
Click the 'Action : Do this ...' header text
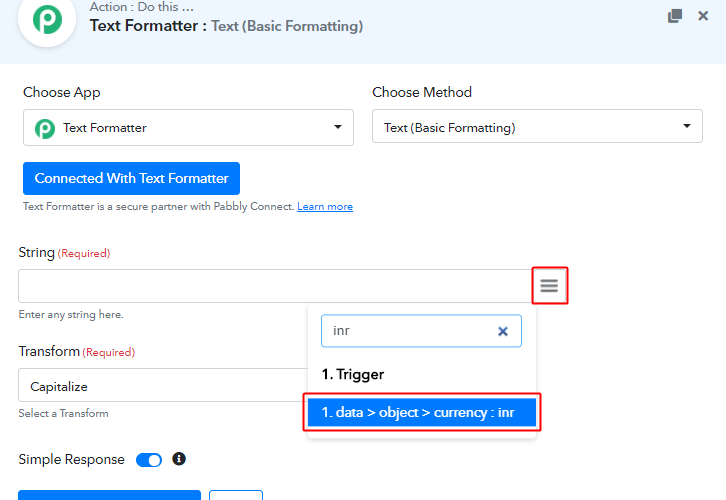[x=142, y=7]
